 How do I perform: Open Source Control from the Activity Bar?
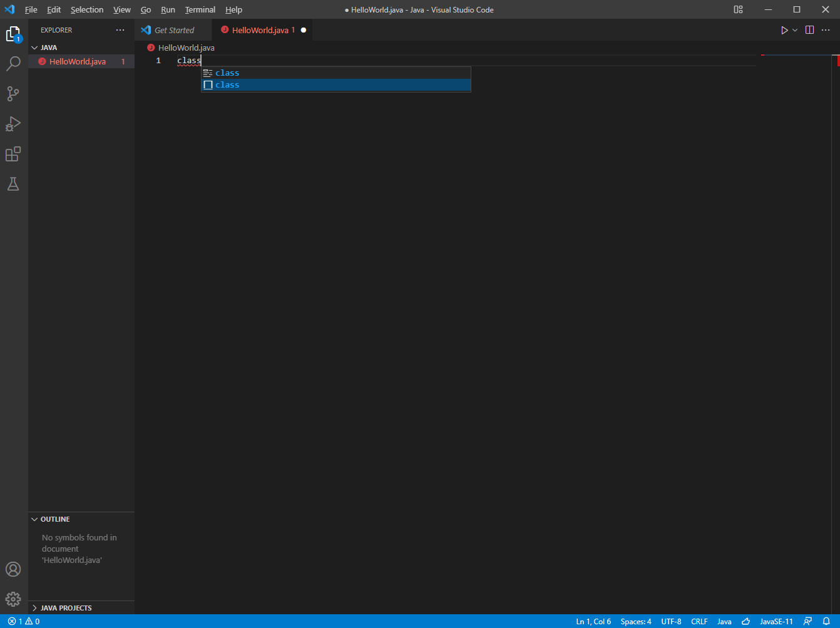click(13, 93)
